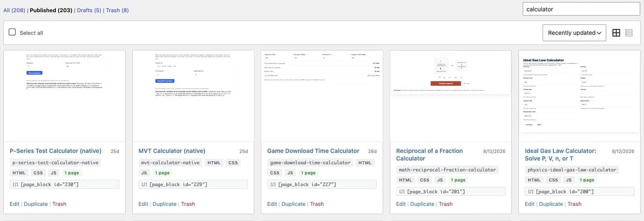Click the search field containing calculator
Image resolution: width=644 pixels, height=221 pixels.
pyautogui.click(x=581, y=9)
